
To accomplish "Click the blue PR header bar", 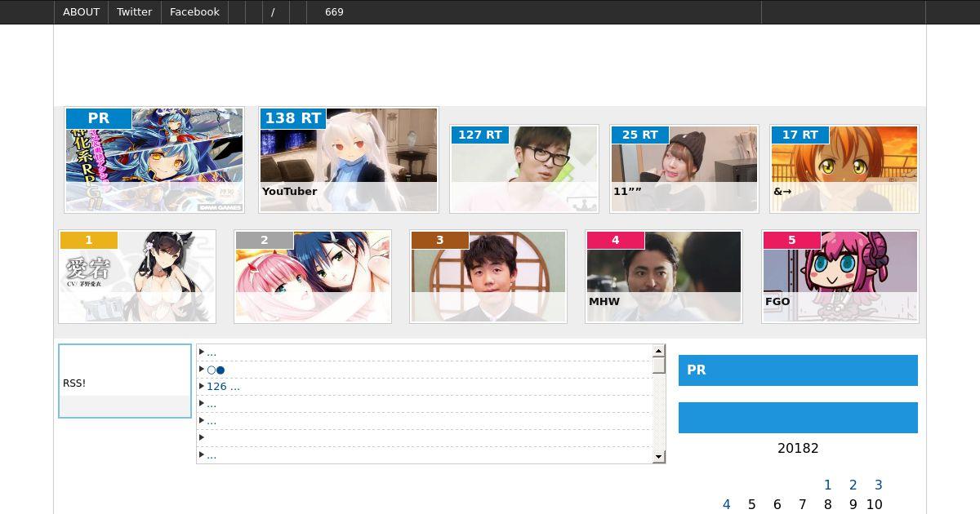I will click(798, 370).
